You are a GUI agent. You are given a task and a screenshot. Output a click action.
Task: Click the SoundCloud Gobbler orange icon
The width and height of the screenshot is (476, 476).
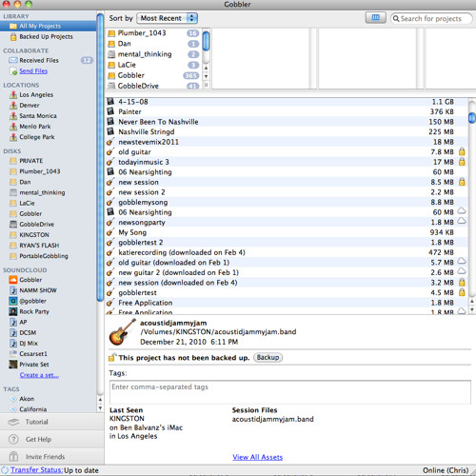13,280
